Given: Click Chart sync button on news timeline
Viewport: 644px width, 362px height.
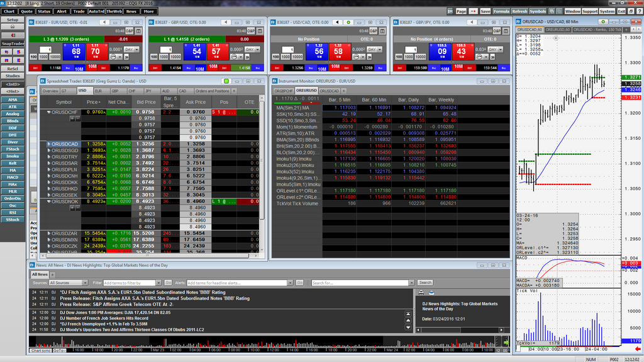Looking at the screenshot, I should (41, 351).
